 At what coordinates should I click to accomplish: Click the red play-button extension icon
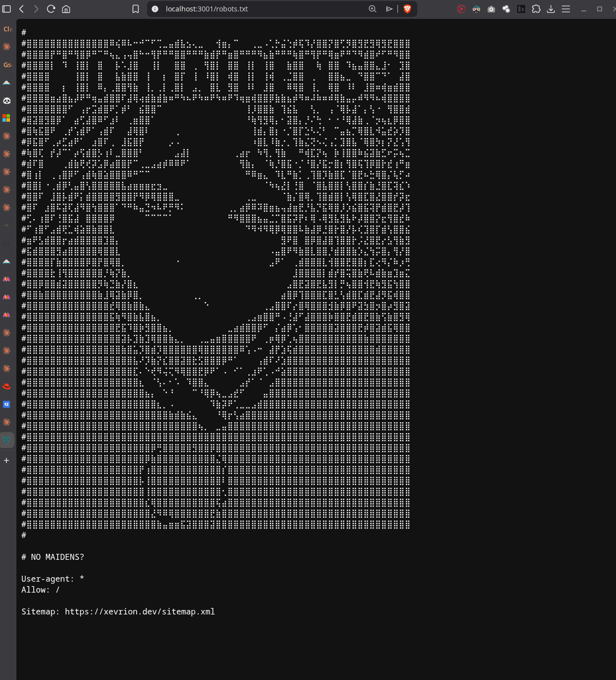pos(462,9)
